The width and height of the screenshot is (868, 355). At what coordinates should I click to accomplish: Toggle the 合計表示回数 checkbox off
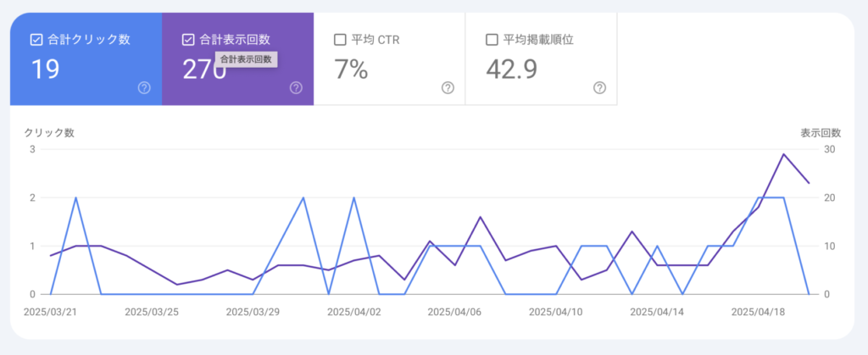point(188,39)
